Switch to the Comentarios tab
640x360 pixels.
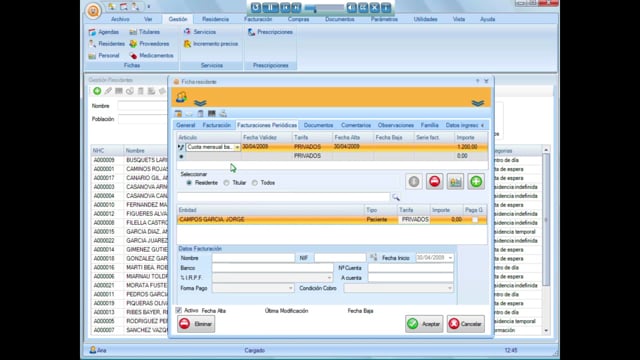[x=356, y=125]
